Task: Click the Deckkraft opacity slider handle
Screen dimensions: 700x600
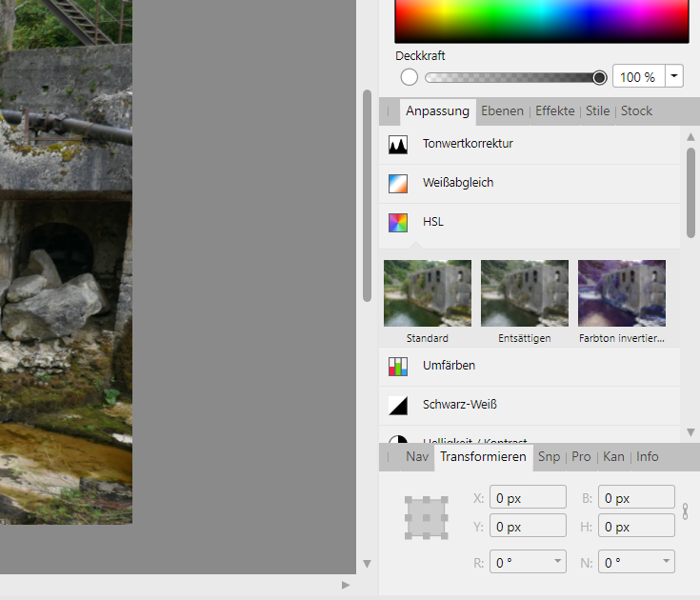Action: [600, 78]
